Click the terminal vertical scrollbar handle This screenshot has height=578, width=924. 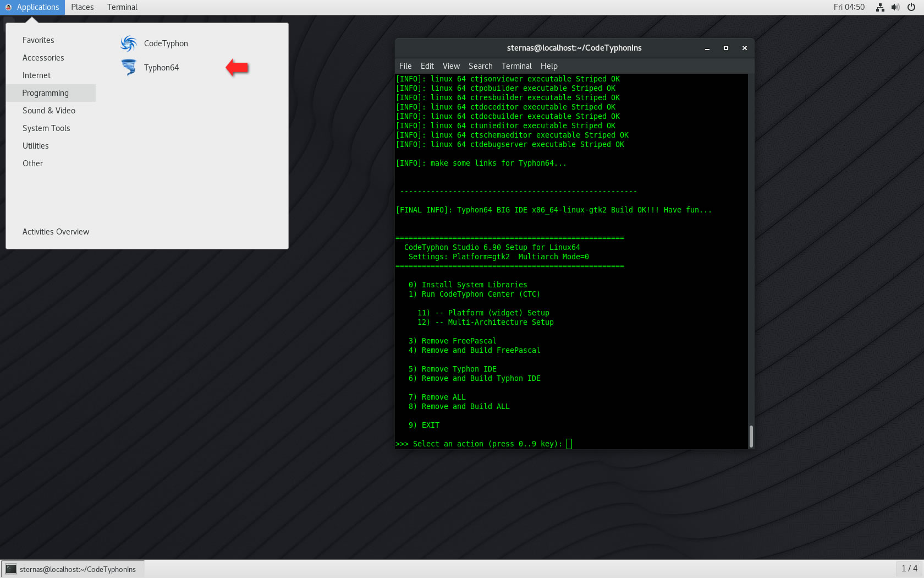tap(751, 437)
